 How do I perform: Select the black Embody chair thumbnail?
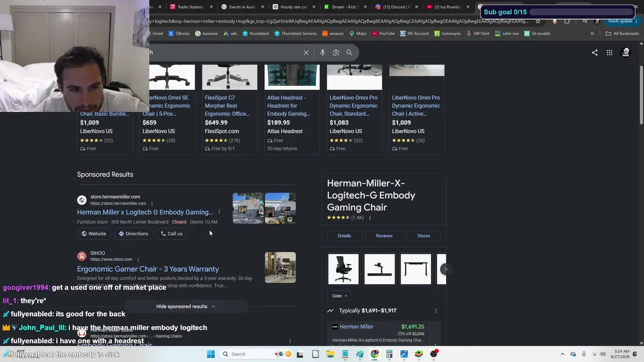point(344,269)
